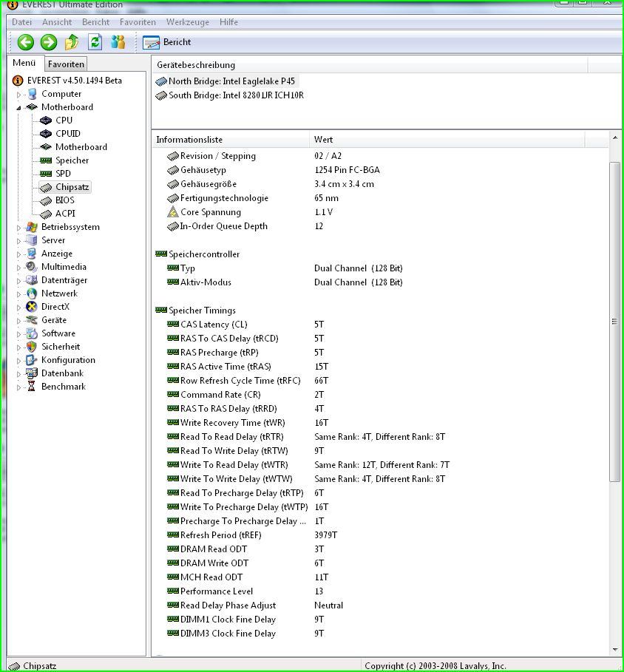
Task: Expand the DirectX tree node
Action: pyautogui.click(x=18, y=308)
